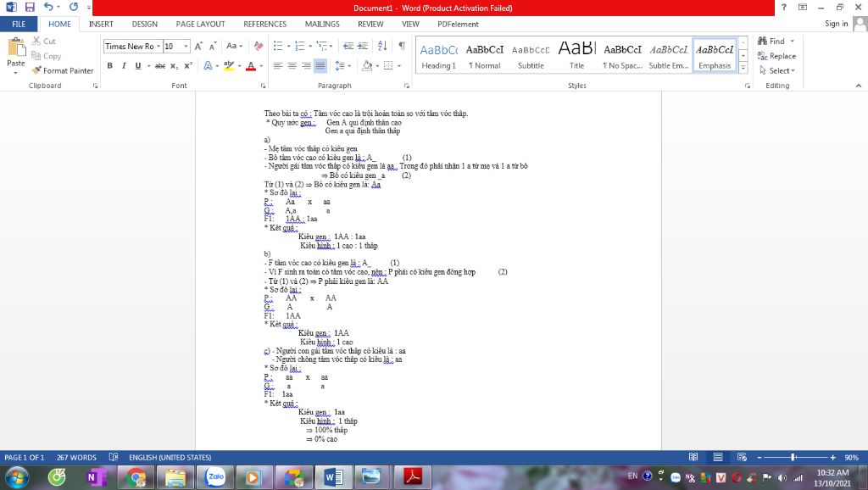
Task: Open the font size dropdown
Action: (x=186, y=46)
